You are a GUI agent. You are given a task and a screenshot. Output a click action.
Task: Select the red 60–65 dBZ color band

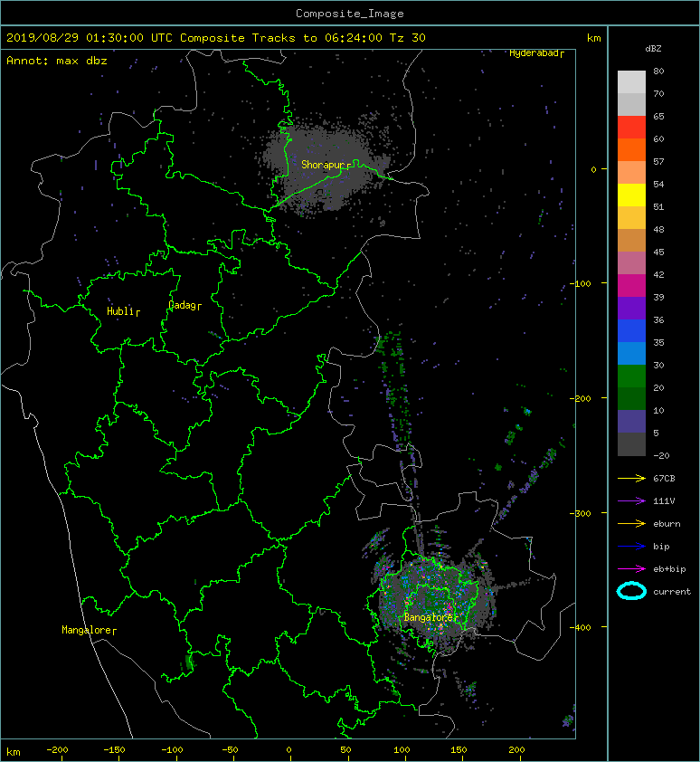pyautogui.click(x=631, y=128)
